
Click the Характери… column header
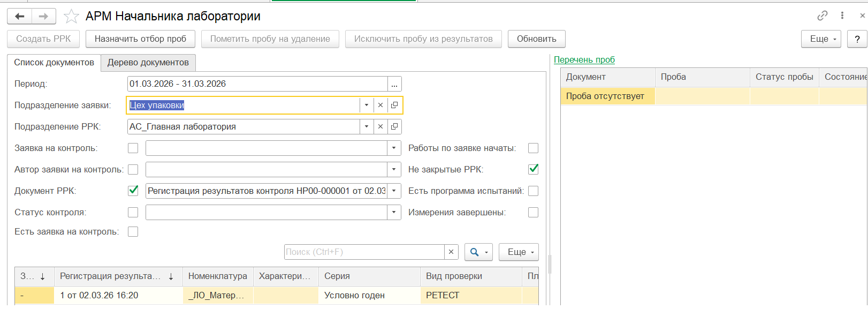coord(286,276)
